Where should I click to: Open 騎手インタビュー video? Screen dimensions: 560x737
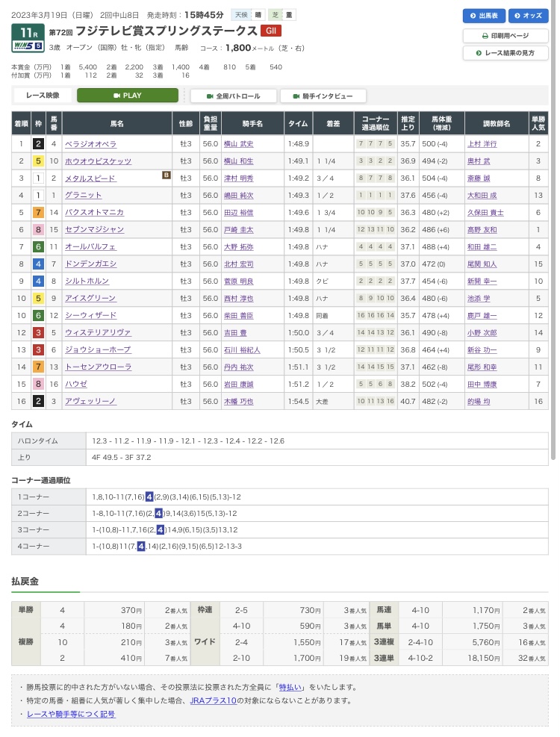(x=323, y=96)
